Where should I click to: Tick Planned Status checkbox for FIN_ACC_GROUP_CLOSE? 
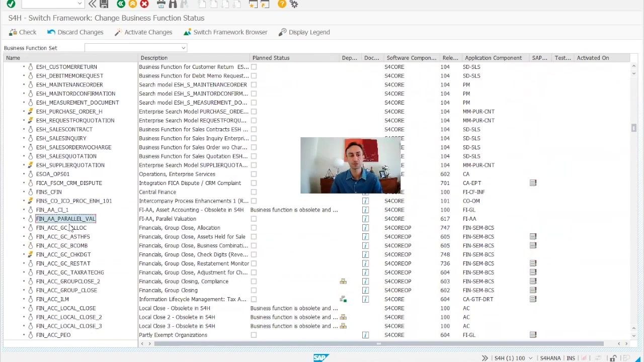[254, 290]
